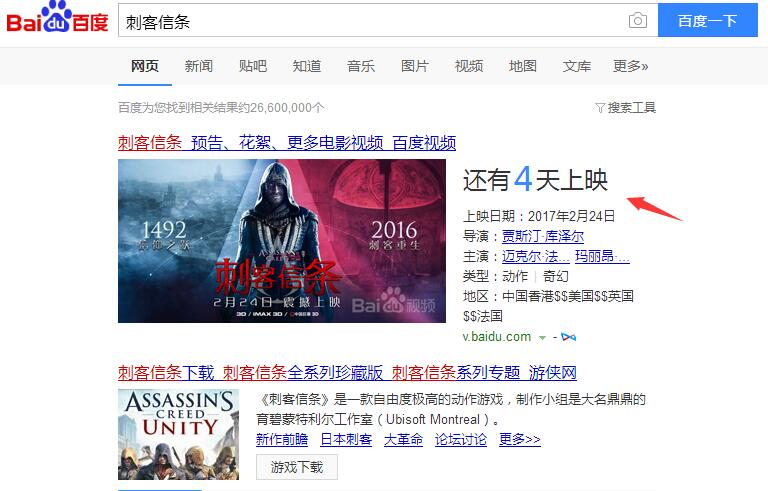The image size is (768, 491).
Task: Click the 游戏下载 button
Action: 297,467
